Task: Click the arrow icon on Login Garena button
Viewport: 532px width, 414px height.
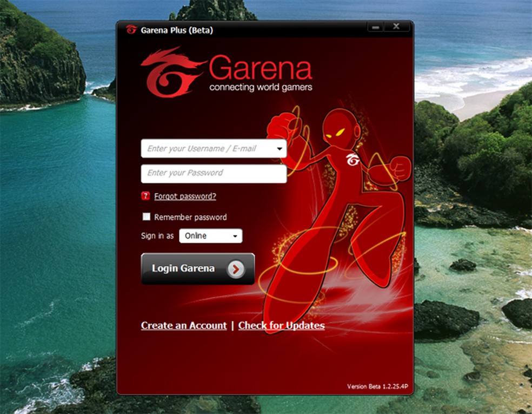Action: click(236, 270)
